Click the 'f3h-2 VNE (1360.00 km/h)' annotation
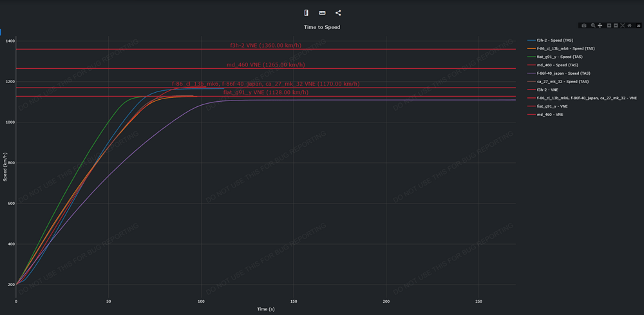644x315 pixels. point(266,45)
